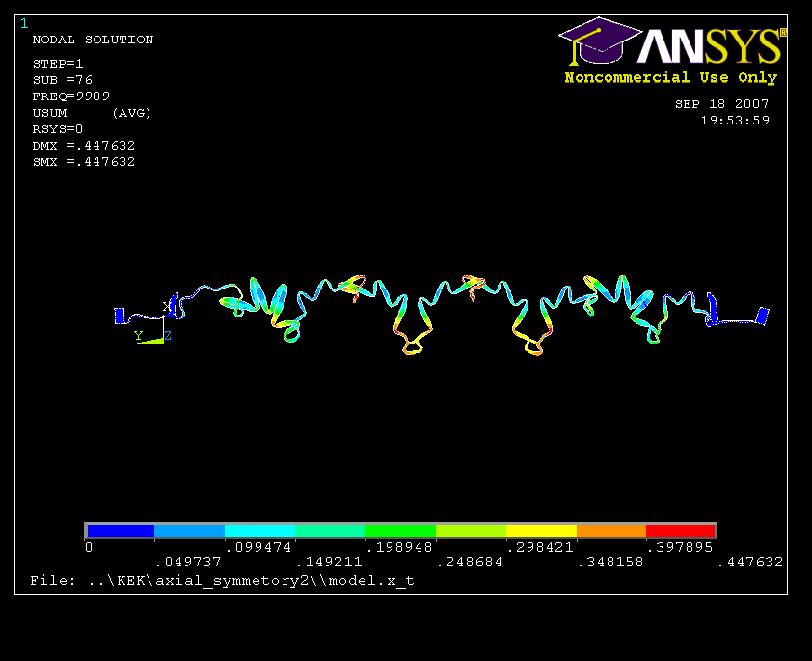Click the orange legend color band
This screenshot has height=661, width=812.
pos(611,531)
